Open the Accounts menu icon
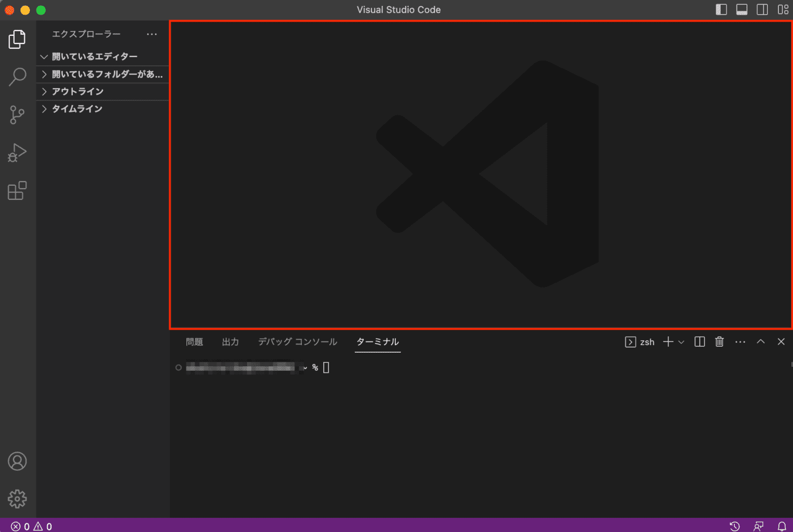Screen dimensions: 793x532 pyautogui.click(x=17, y=461)
